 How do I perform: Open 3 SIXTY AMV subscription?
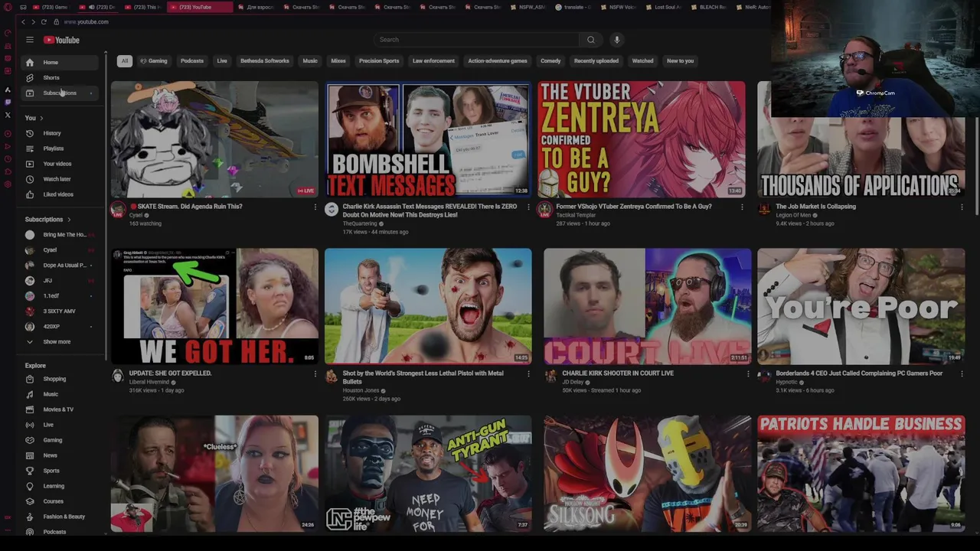click(61, 311)
